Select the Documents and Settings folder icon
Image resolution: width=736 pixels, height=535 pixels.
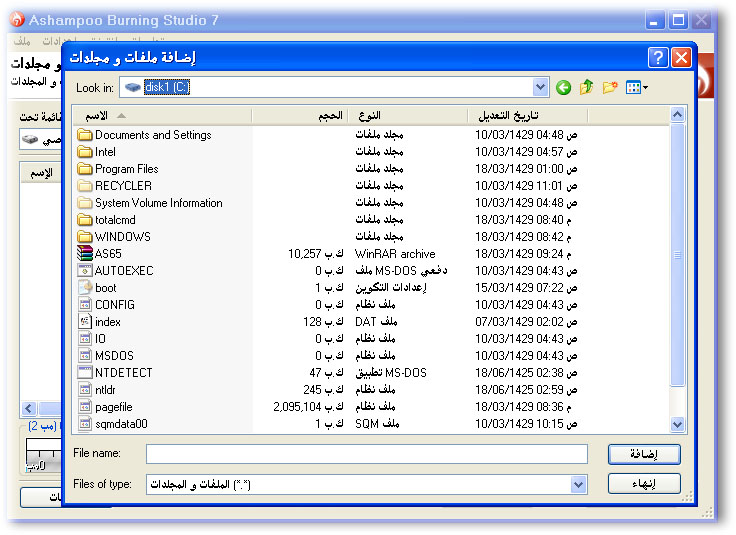84,135
